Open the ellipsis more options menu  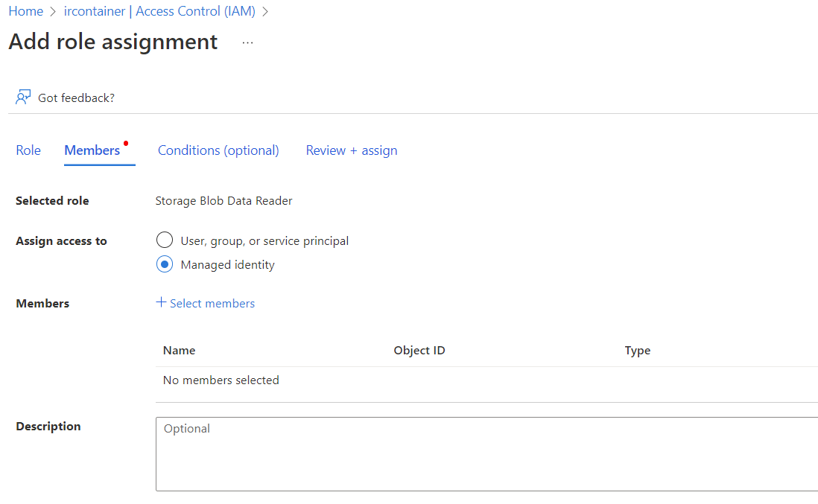click(247, 43)
